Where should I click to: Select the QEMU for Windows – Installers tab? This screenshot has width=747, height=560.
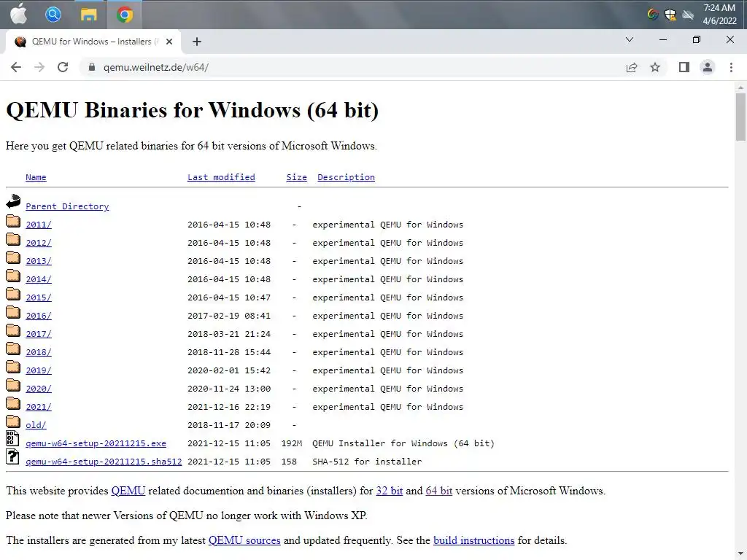93,42
